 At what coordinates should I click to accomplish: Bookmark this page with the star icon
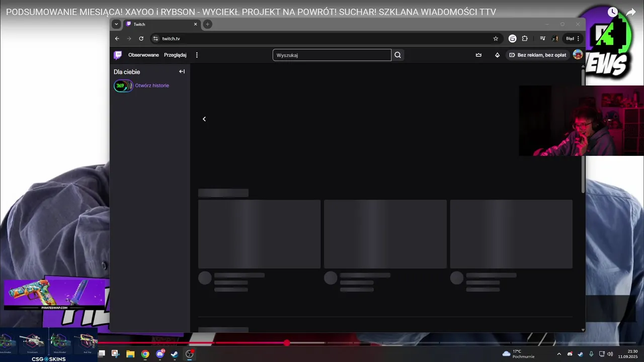(496, 38)
